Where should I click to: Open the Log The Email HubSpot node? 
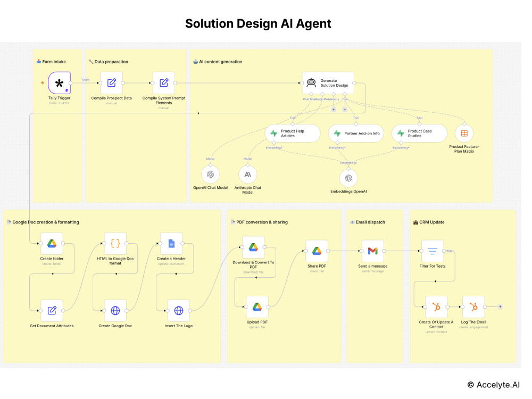[x=473, y=307]
